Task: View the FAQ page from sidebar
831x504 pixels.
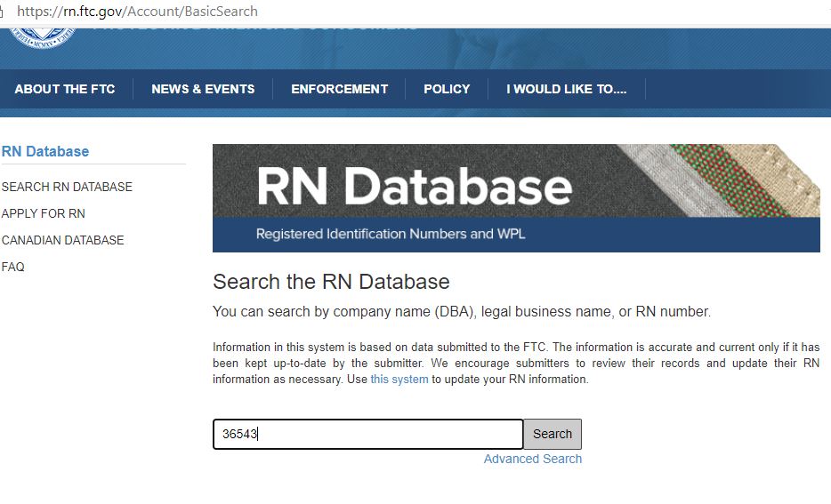Action: [13, 267]
